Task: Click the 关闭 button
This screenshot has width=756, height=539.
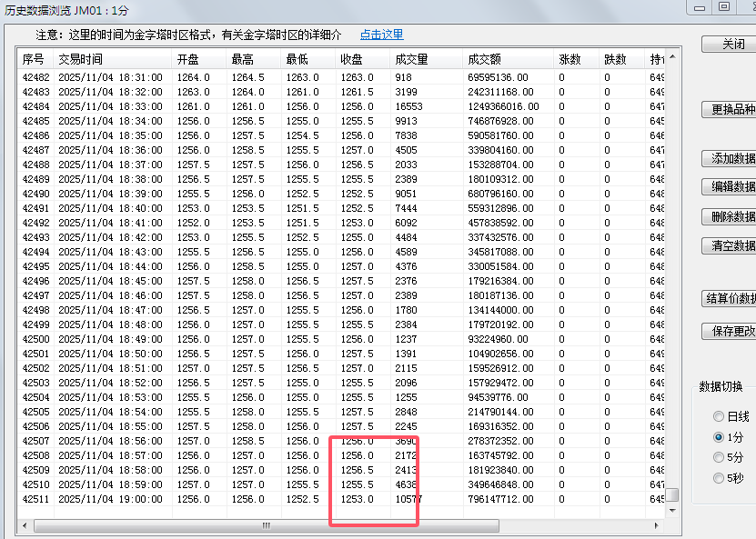Action: [731, 44]
